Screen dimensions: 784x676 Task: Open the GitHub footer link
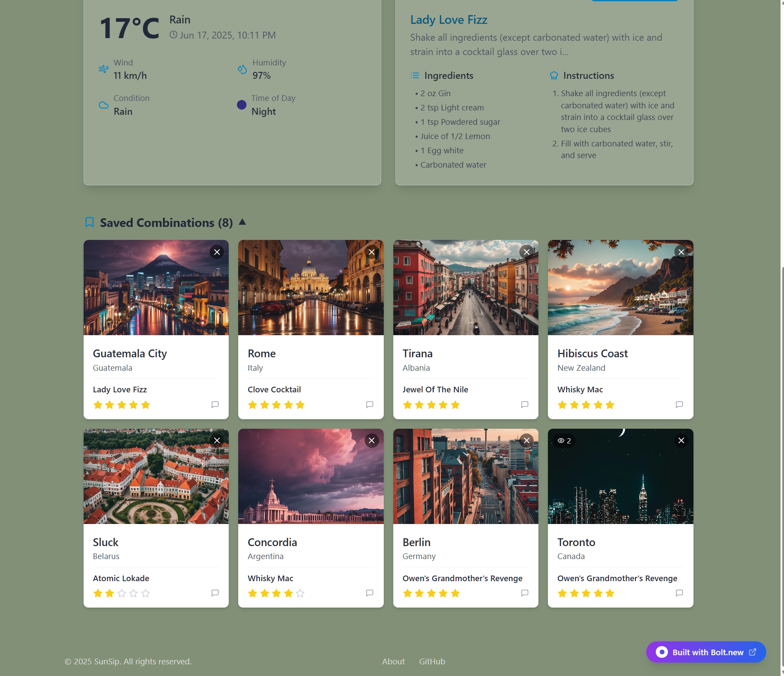click(x=432, y=661)
